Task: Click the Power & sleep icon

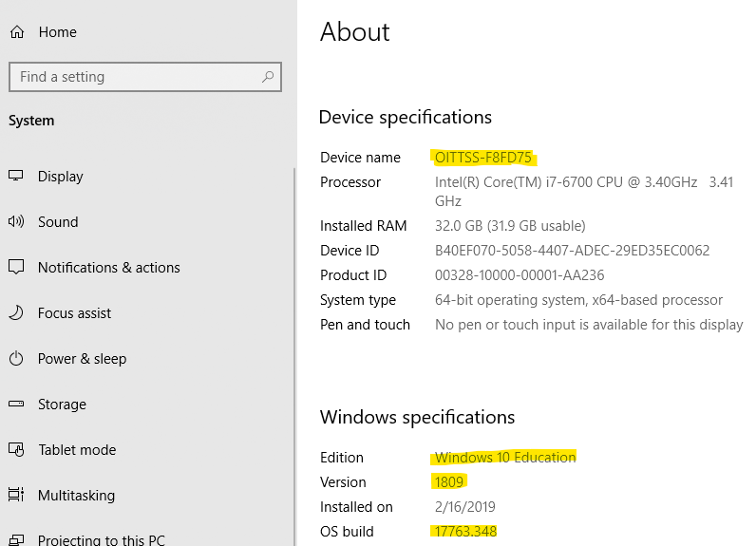Action: coord(16,359)
